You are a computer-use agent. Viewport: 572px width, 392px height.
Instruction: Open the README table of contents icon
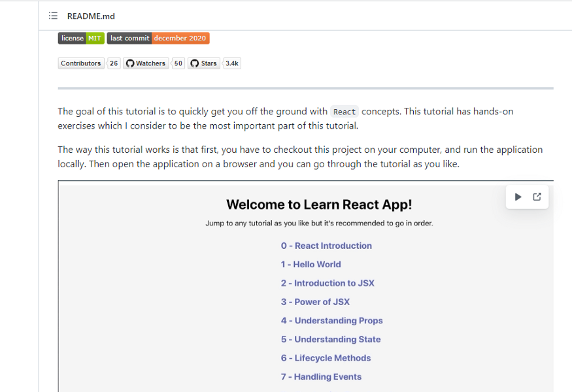point(53,16)
